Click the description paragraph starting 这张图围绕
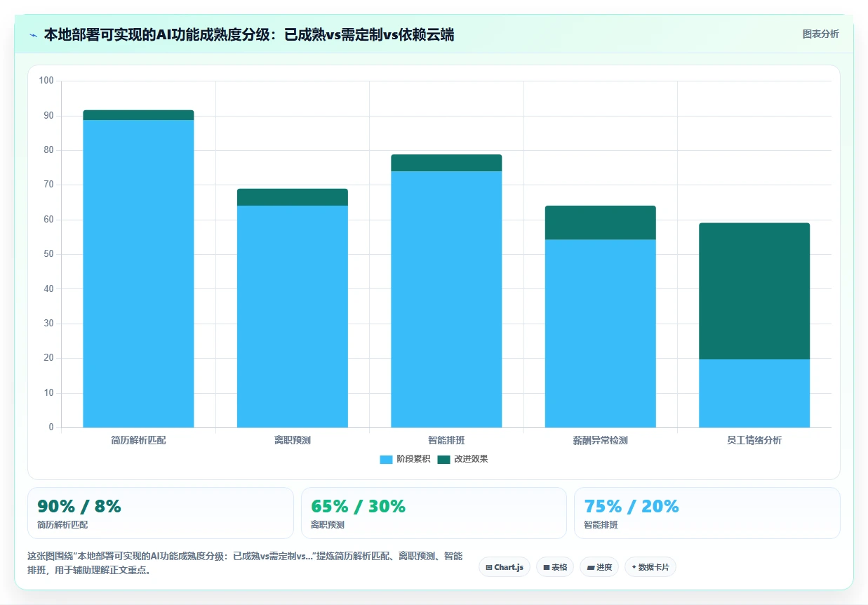 pyautogui.click(x=245, y=563)
